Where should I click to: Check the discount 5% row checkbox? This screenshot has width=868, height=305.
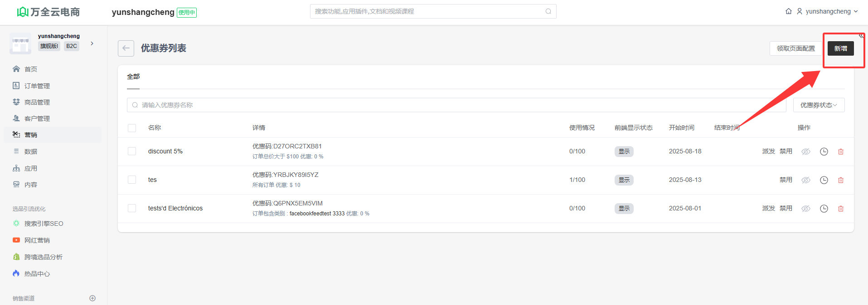click(132, 151)
